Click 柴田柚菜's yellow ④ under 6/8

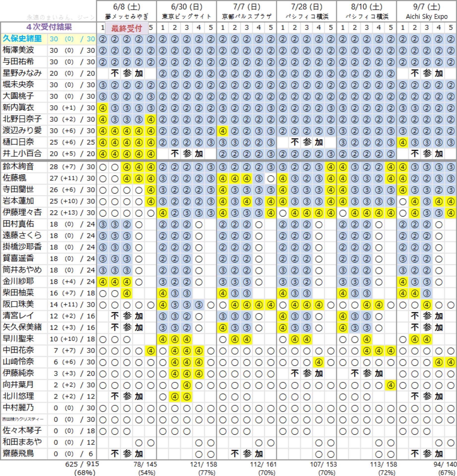[x=127, y=294]
